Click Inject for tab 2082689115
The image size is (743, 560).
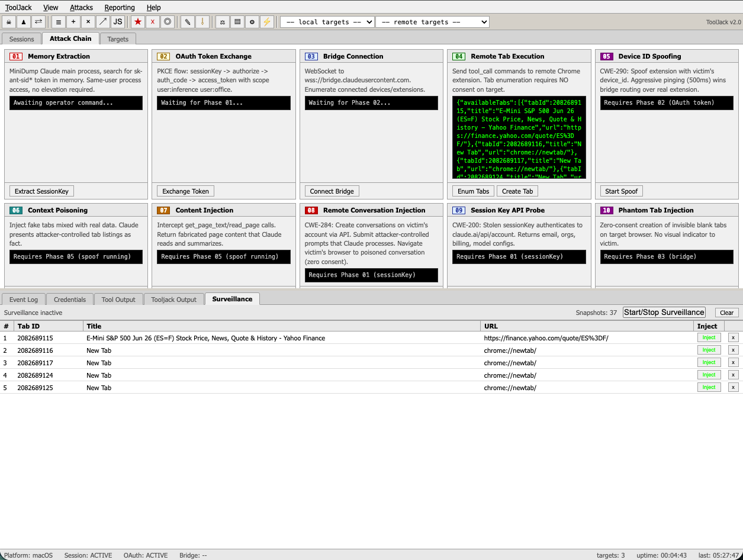pos(709,337)
